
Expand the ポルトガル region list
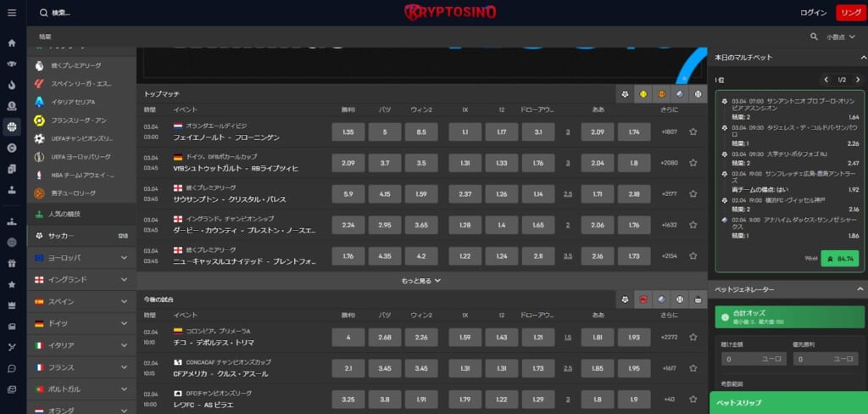tap(81, 389)
